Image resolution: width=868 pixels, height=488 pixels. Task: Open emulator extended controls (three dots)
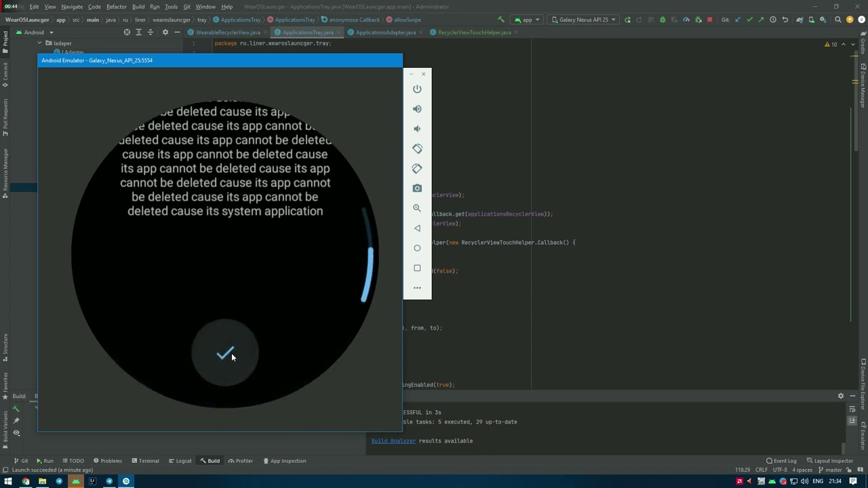click(417, 288)
